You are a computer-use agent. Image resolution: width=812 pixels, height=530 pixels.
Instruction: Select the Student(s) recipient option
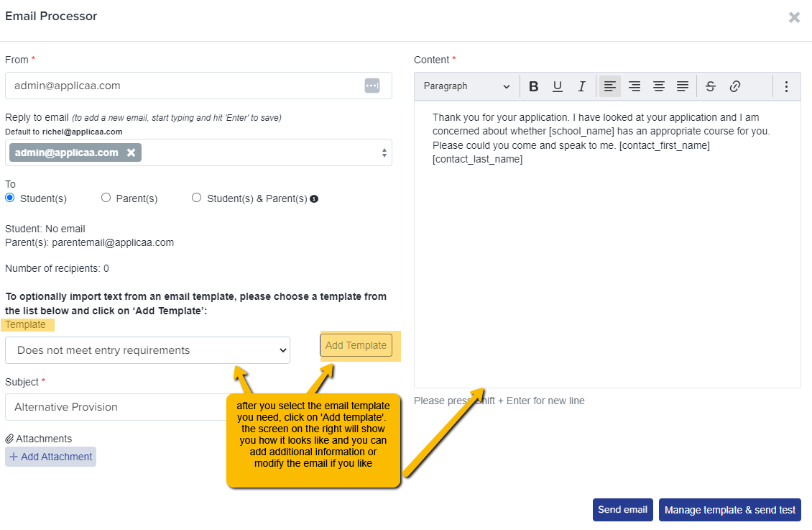[x=10, y=197]
